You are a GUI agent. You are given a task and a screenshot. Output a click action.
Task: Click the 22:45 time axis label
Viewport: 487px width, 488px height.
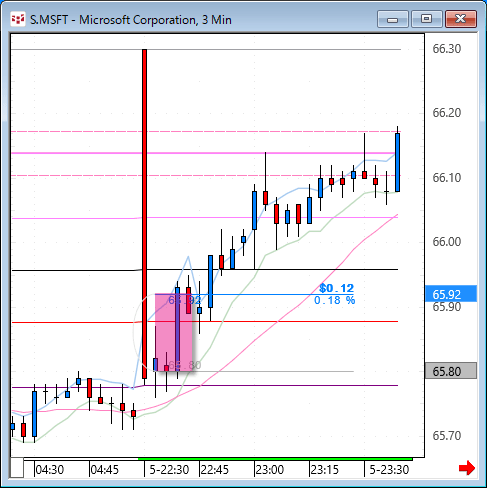(215, 470)
